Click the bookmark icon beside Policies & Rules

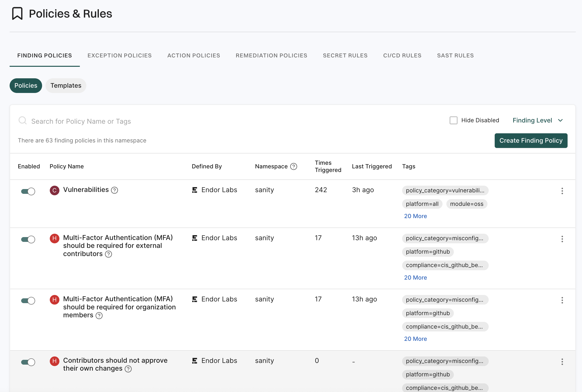click(x=17, y=13)
